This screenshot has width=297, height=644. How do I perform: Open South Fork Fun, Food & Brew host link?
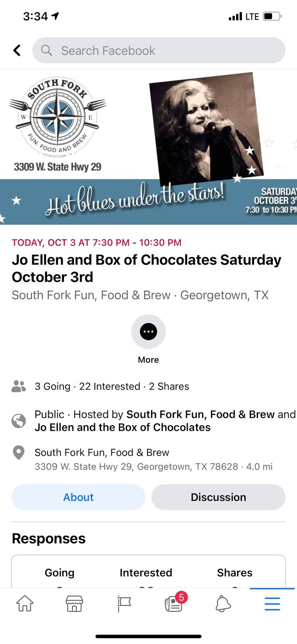200,415
